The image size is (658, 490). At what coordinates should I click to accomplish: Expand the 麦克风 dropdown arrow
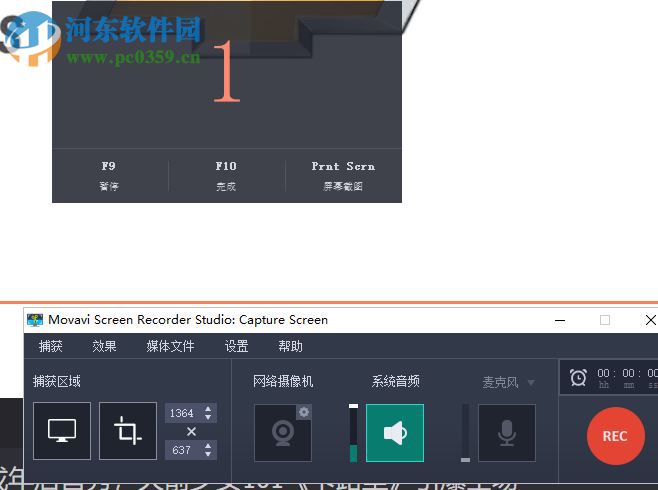pos(531,383)
